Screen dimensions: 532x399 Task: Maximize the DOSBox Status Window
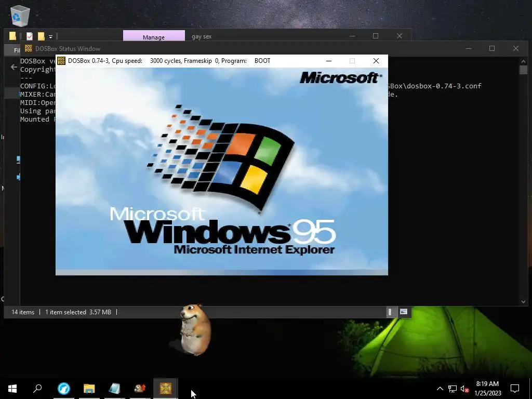(x=492, y=48)
